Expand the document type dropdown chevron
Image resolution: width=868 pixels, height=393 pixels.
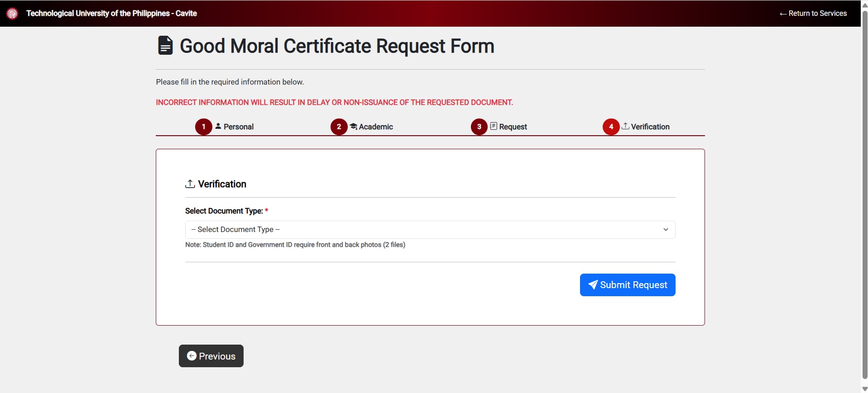[666, 230]
